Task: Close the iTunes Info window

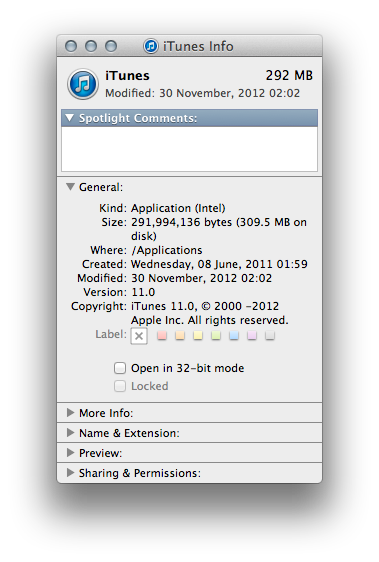Action: tap(71, 46)
